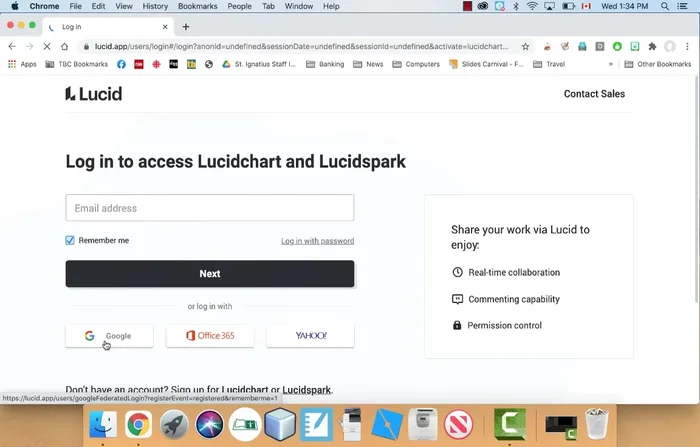Open a new tab with plus
Viewport: 700px width, 447px height.
(186, 27)
